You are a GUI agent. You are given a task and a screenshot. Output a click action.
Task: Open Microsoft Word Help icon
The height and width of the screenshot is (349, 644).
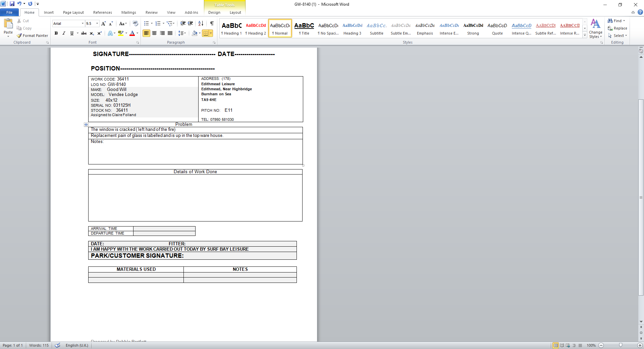[x=640, y=12]
